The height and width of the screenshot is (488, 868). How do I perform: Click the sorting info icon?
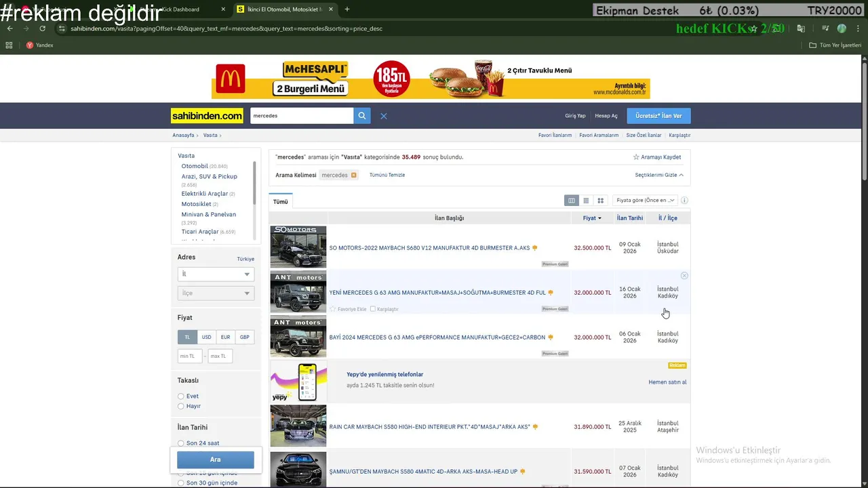point(684,201)
